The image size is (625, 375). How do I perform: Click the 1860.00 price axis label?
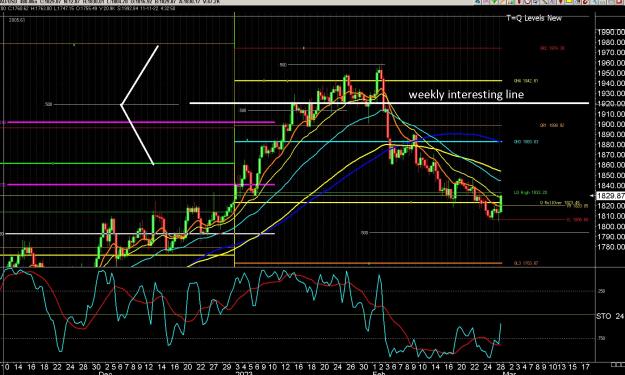point(611,165)
